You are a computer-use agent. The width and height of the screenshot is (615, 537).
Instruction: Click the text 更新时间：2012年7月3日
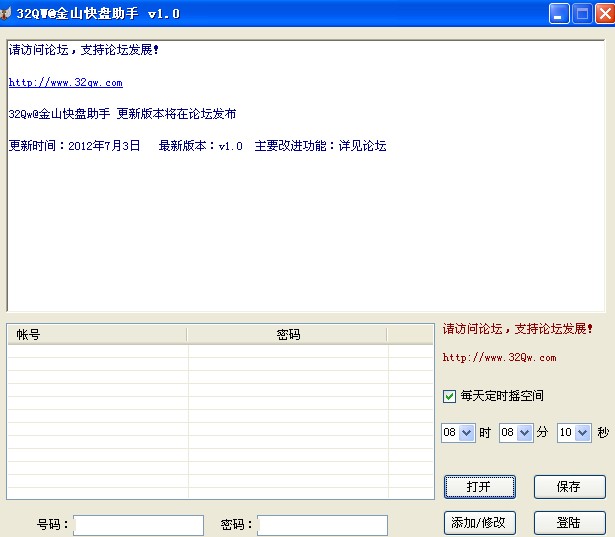[75, 146]
